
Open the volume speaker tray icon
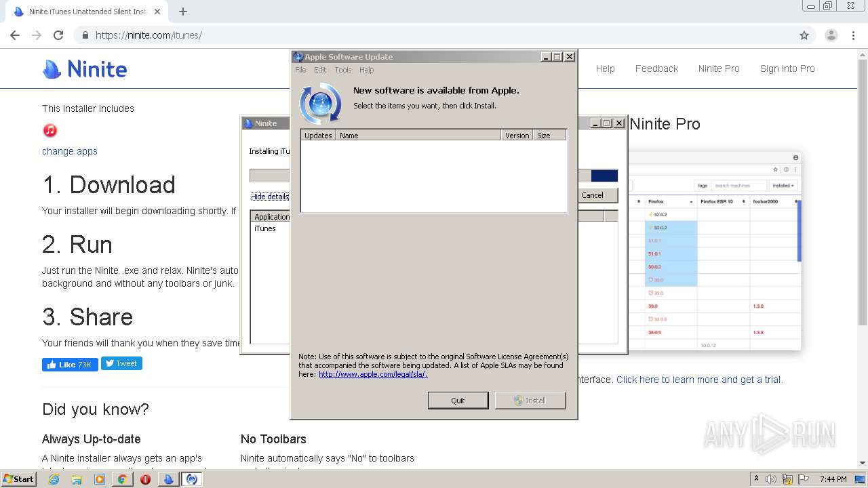(772, 479)
